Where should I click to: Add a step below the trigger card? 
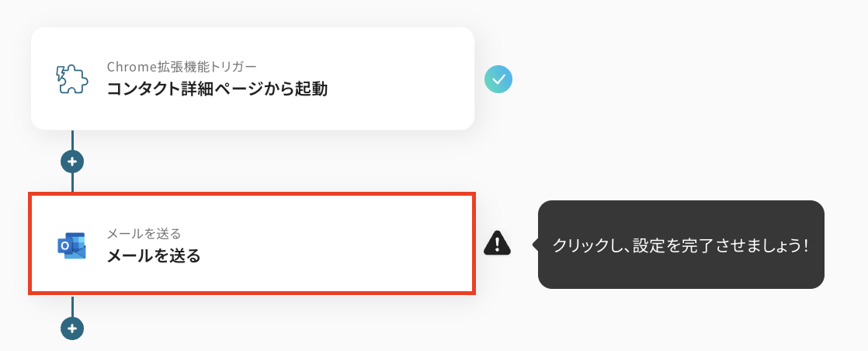tap(72, 162)
